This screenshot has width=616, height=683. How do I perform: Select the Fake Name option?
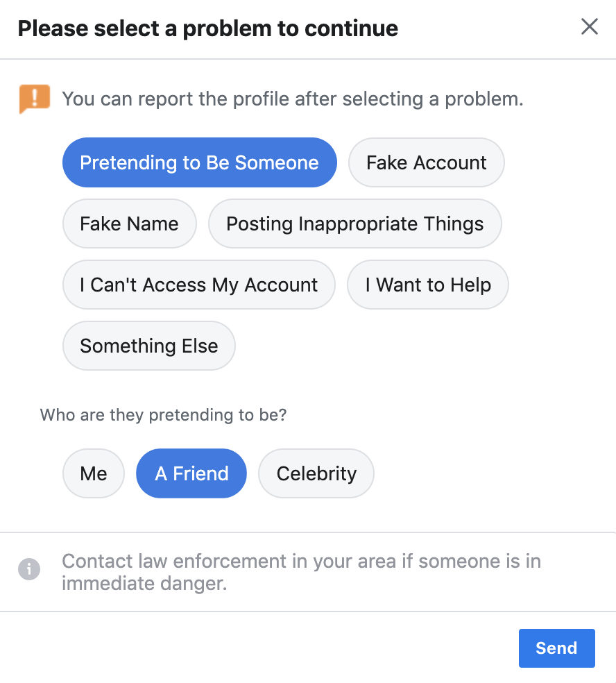point(129,224)
